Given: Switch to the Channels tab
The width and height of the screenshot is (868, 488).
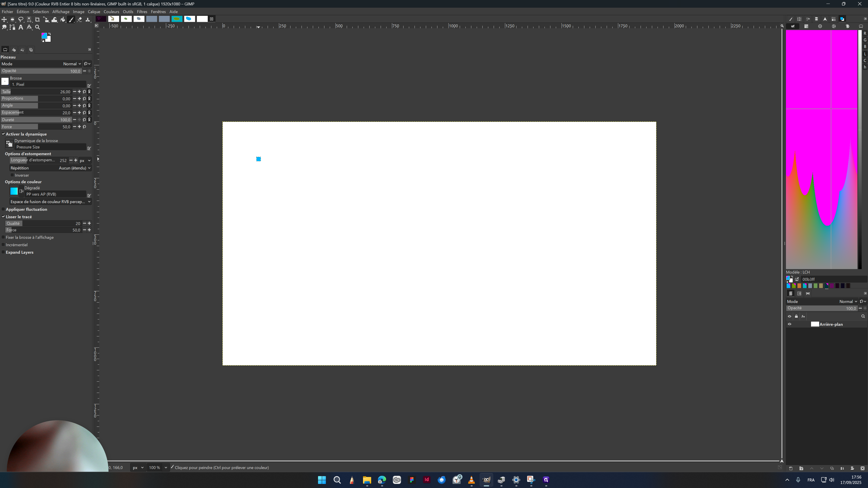Looking at the screenshot, I should pyautogui.click(x=799, y=293).
